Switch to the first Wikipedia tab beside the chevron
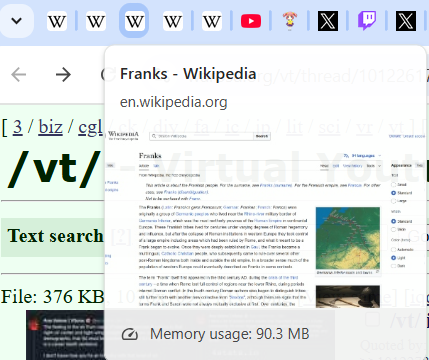This screenshot has height=360, width=429. 57,21
